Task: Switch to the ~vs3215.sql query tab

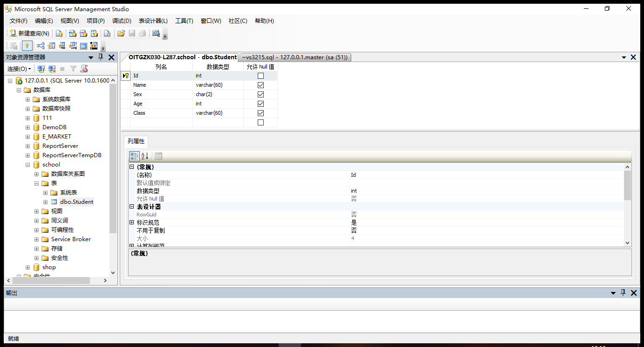Action: (x=295, y=57)
